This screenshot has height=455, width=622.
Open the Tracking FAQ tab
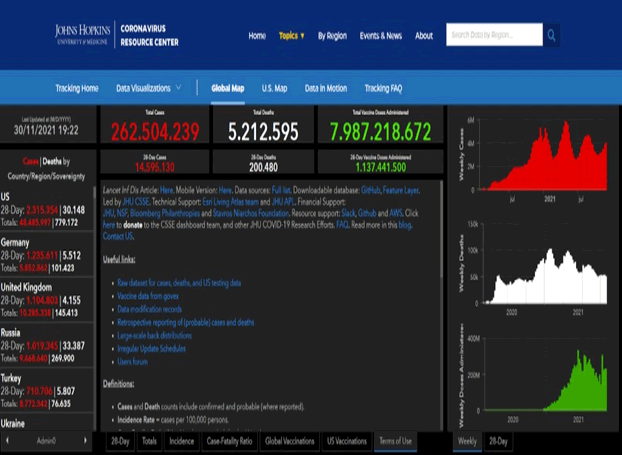tap(383, 88)
